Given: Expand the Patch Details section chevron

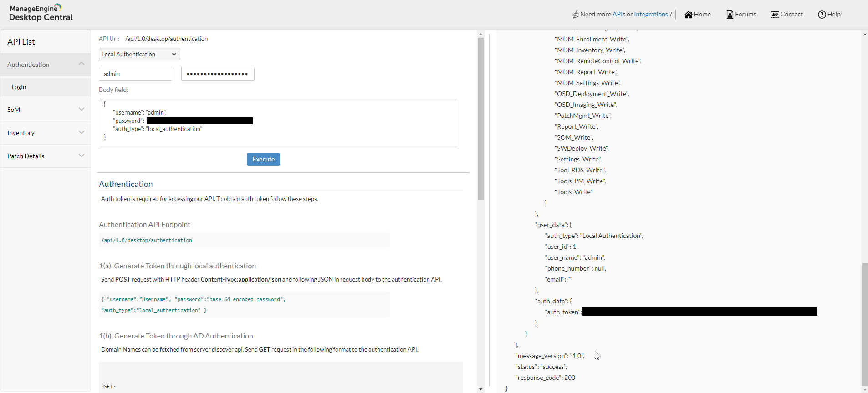Looking at the screenshot, I should (x=82, y=156).
